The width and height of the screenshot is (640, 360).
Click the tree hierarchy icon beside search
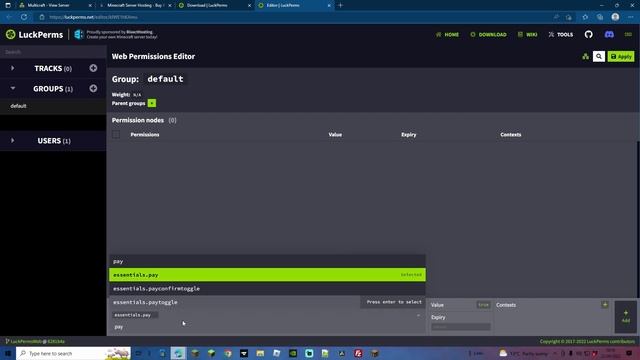click(x=585, y=57)
